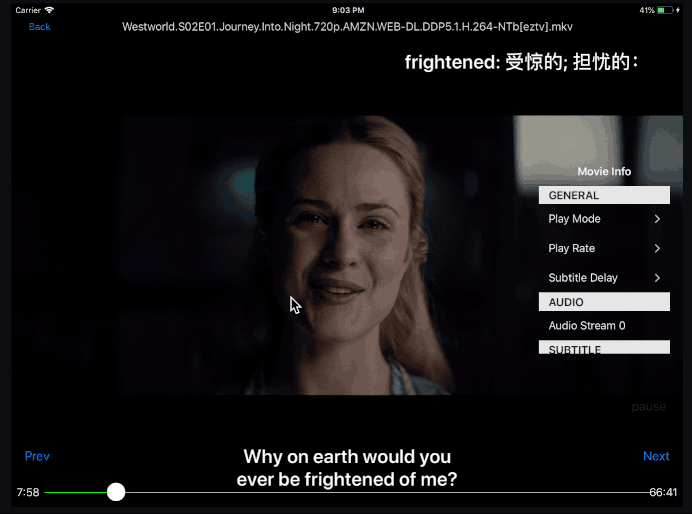This screenshot has width=692, height=514.
Task: Click the Movie Info panel title
Action: [604, 172]
